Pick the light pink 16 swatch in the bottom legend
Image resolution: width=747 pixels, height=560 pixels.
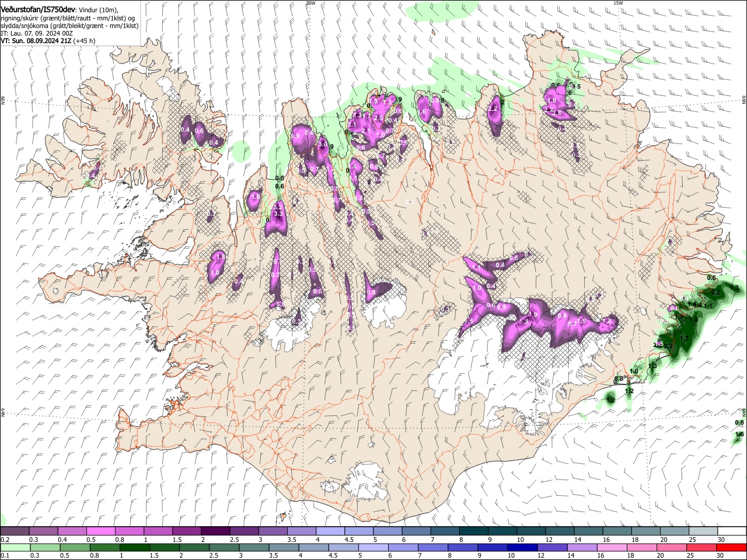610,547
